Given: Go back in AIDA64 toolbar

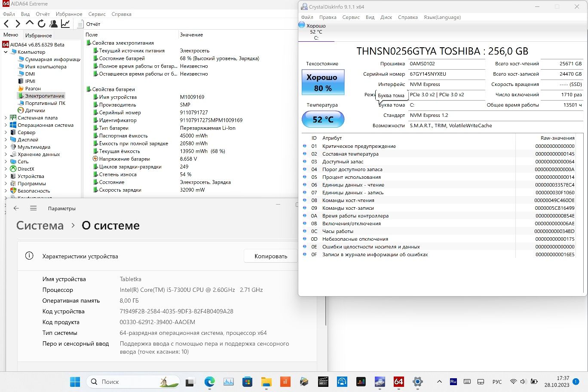Looking at the screenshot, I should pyautogui.click(x=6, y=24).
